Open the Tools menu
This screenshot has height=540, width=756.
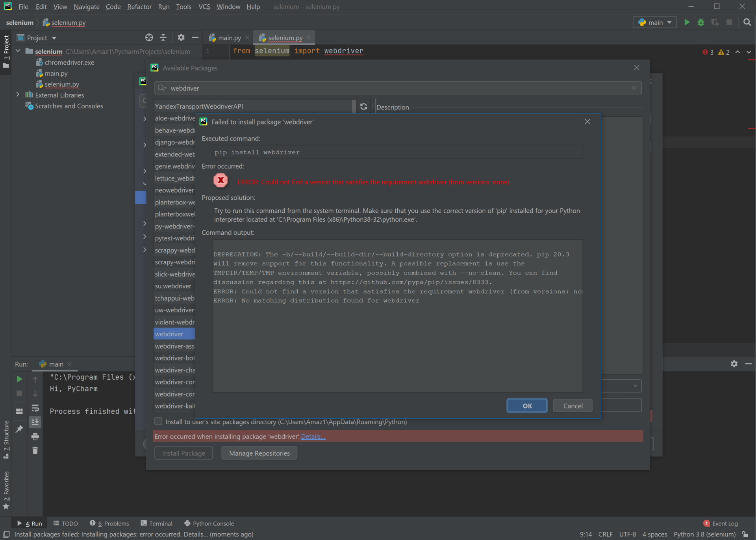[183, 7]
